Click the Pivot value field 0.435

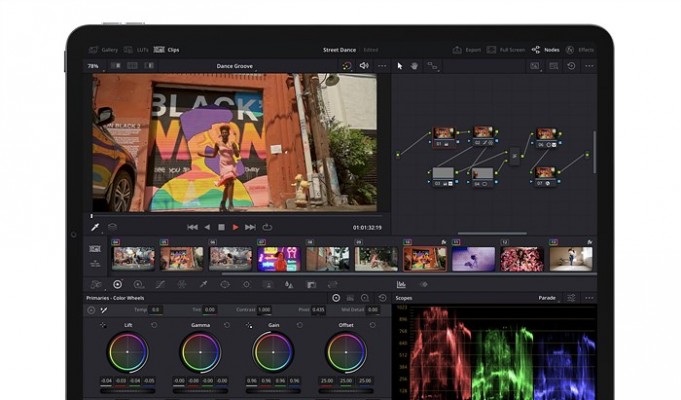pos(318,310)
